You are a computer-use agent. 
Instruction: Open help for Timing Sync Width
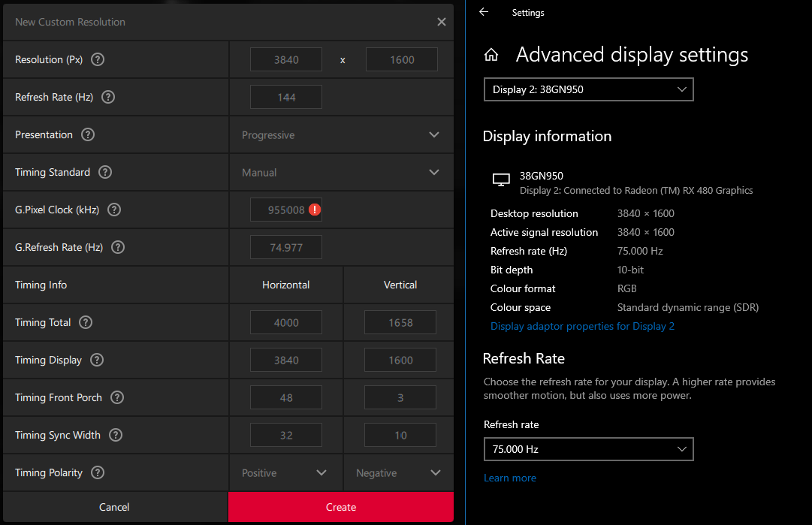[x=116, y=435]
